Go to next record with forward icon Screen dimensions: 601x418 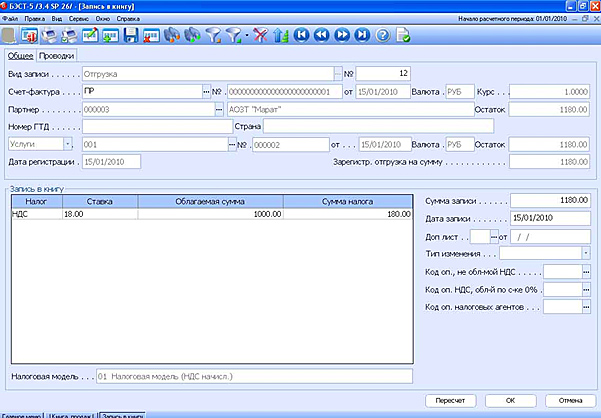point(343,35)
